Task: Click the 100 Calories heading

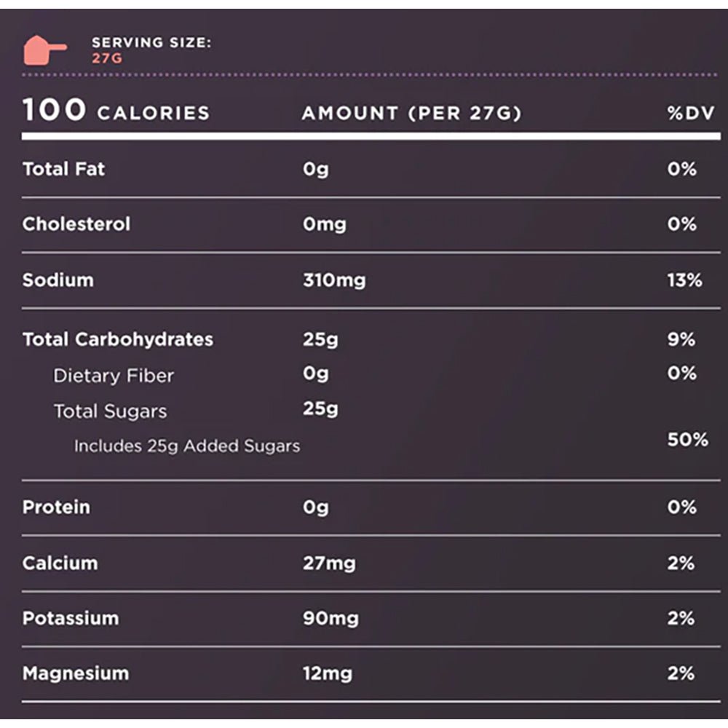Action: [x=116, y=111]
